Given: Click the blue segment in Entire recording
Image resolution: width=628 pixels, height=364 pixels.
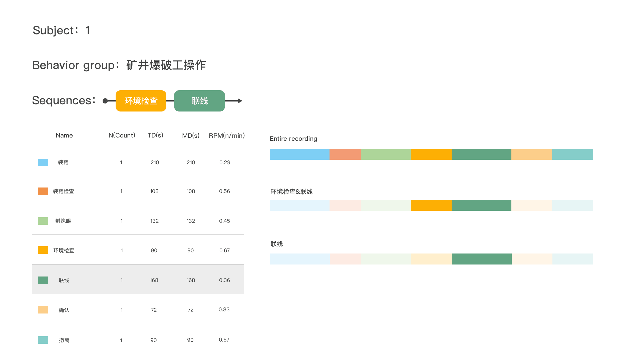Looking at the screenshot, I should (299, 154).
